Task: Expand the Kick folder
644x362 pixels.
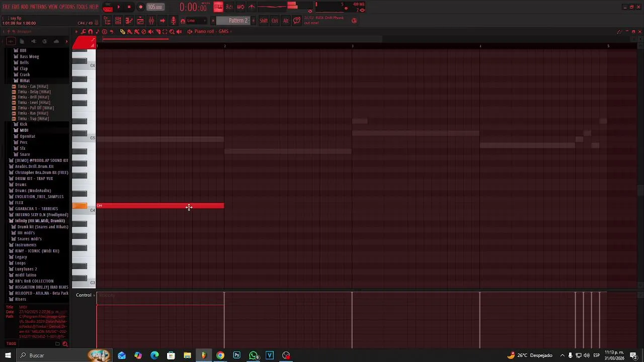Action: (24, 124)
